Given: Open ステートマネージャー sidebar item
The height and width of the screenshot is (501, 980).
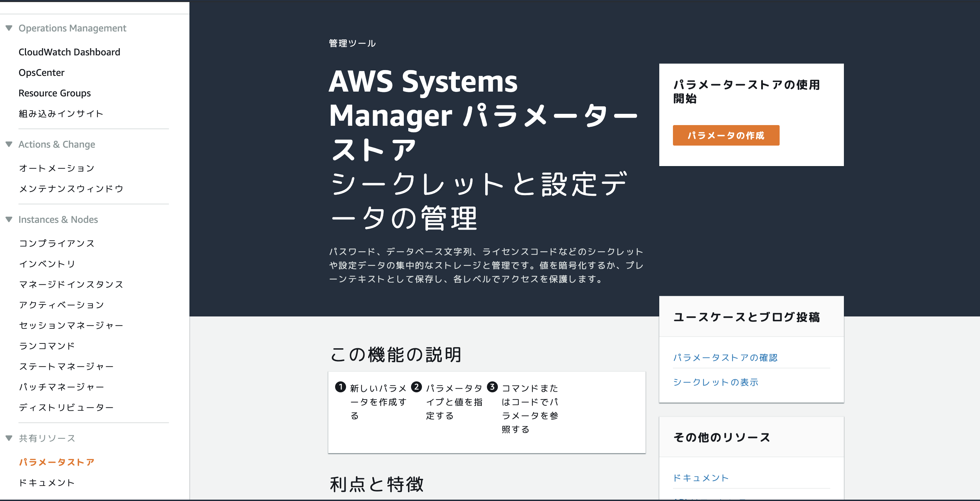Looking at the screenshot, I should (66, 366).
